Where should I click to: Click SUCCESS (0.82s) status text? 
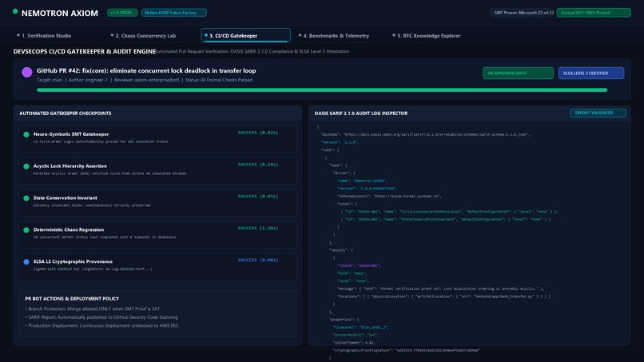[x=258, y=133]
